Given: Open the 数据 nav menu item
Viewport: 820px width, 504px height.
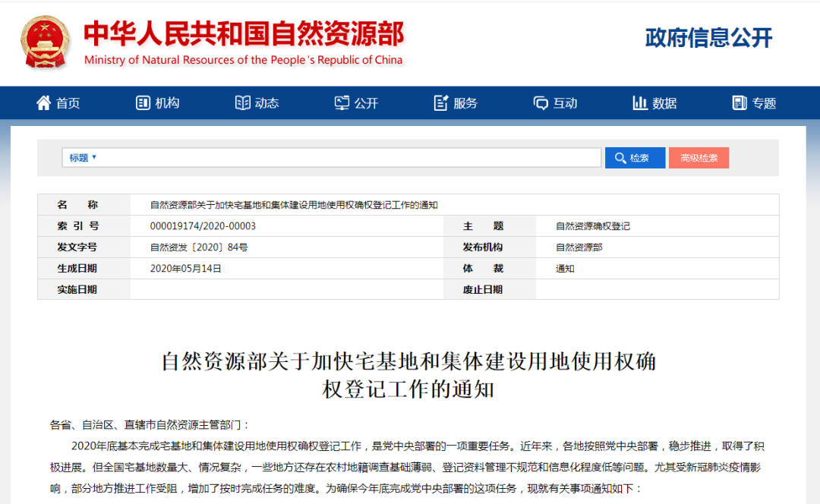Looking at the screenshot, I should [654, 103].
